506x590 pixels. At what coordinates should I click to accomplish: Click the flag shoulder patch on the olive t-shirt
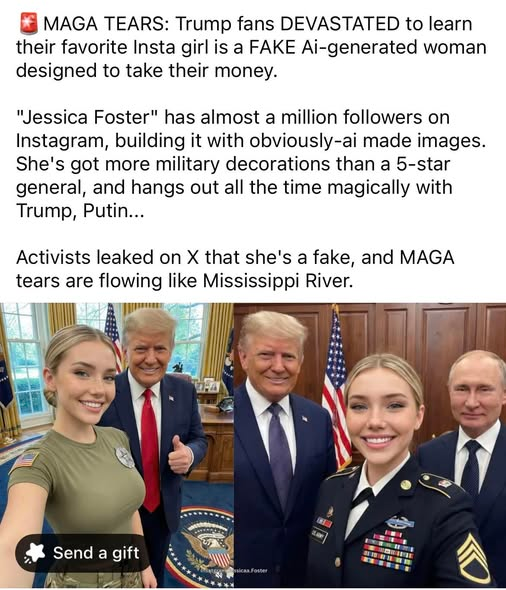pos(25,460)
